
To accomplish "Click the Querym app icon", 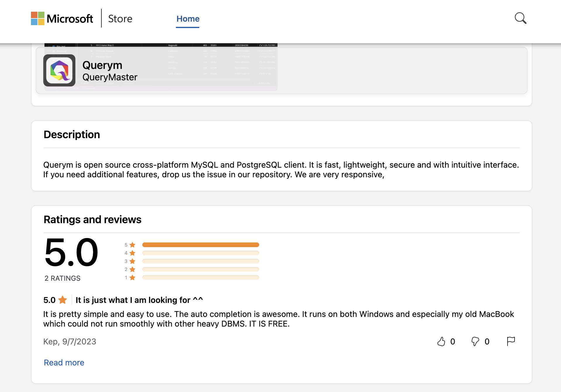I will [59, 70].
